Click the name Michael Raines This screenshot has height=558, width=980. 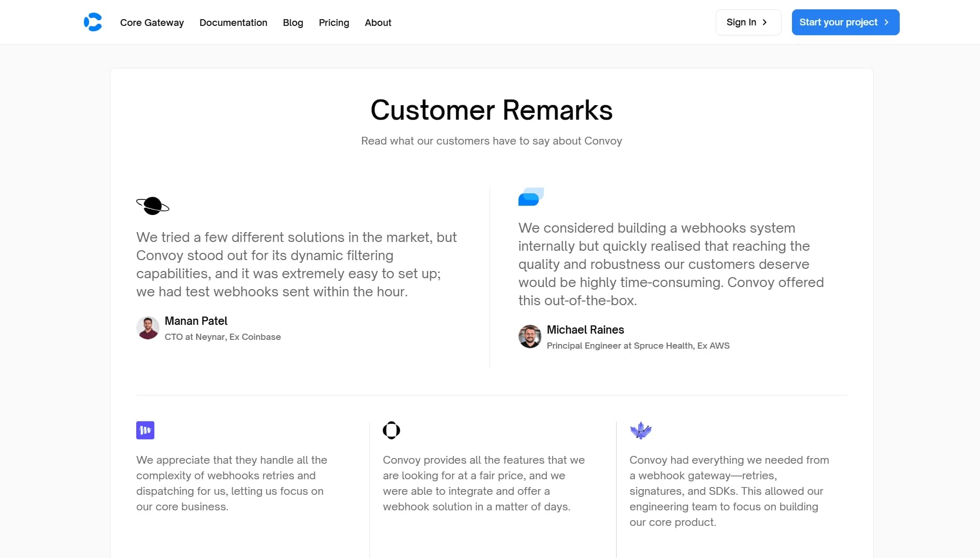(x=585, y=330)
